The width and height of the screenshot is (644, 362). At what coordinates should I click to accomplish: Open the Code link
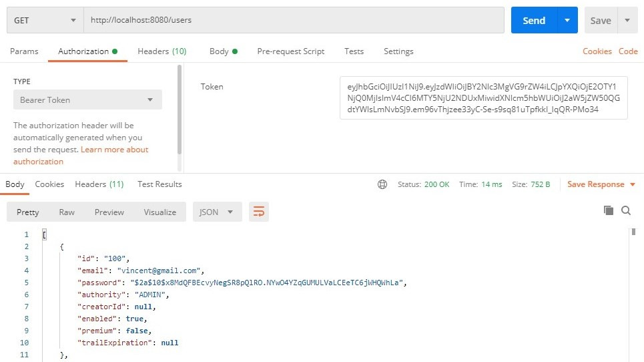pos(628,51)
